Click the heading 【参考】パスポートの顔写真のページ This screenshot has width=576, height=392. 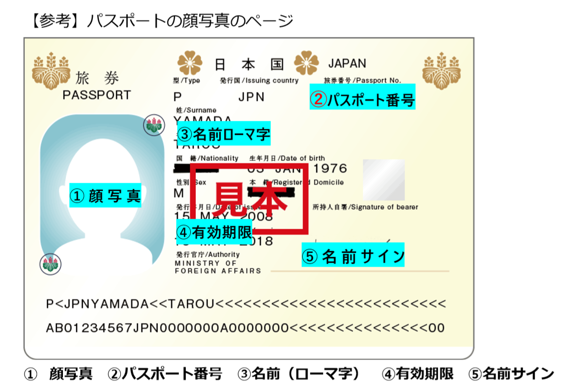161,20
